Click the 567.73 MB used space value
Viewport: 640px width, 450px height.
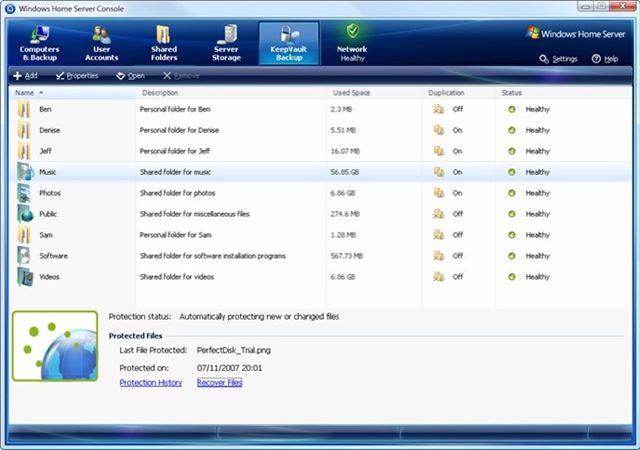point(347,256)
